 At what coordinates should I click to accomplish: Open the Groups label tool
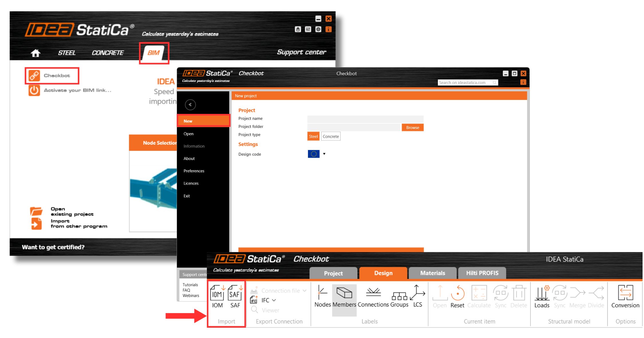coord(399,296)
